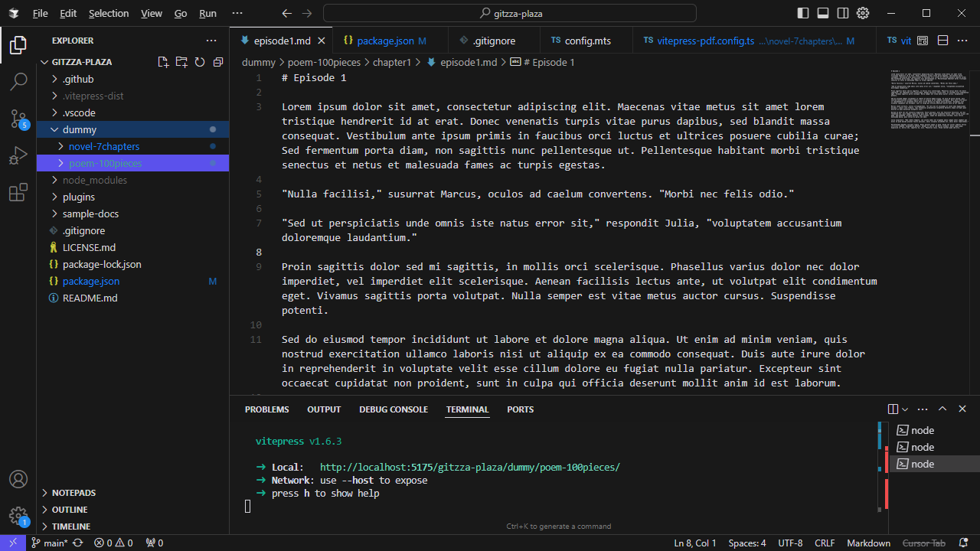Viewport: 980px width, 551px height.
Task: Toggle the primary side bar
Action: tap(803, 13)
